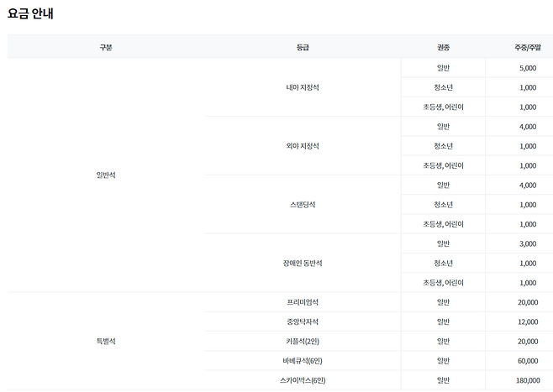Select the 스카이박스(6인) row label
The image size is (553, 392).
tap(303, 380)
